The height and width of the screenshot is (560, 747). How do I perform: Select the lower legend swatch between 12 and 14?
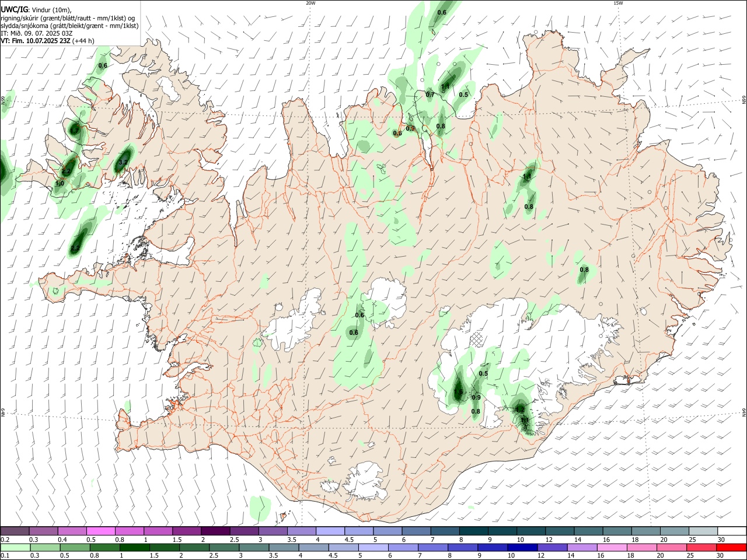tap(552, 547)
